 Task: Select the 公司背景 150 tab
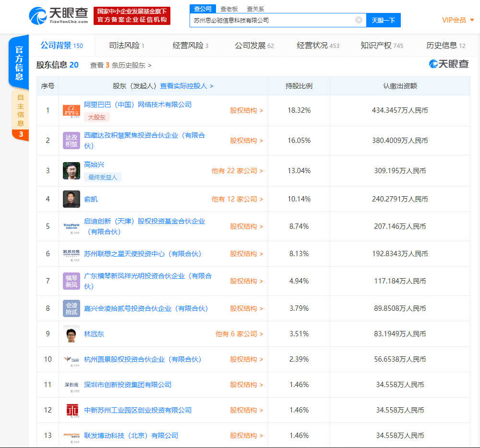62,45
